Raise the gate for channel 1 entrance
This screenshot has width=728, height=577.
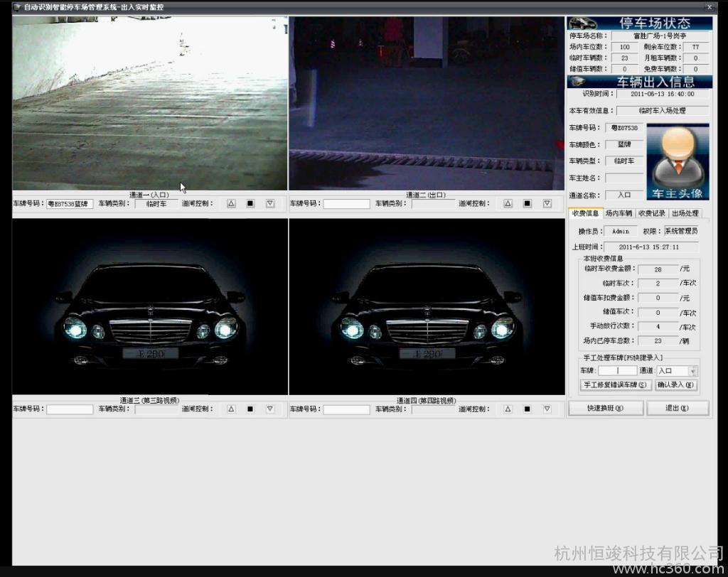(231, 203)
